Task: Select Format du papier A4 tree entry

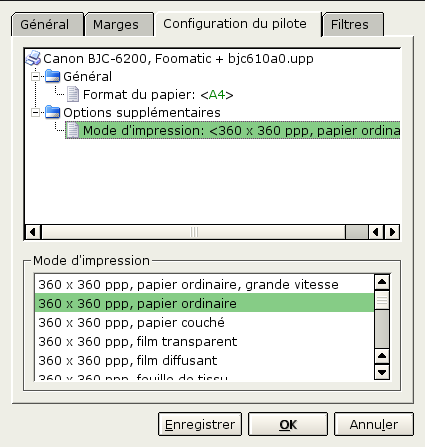Action: click(x=158, y=94)
